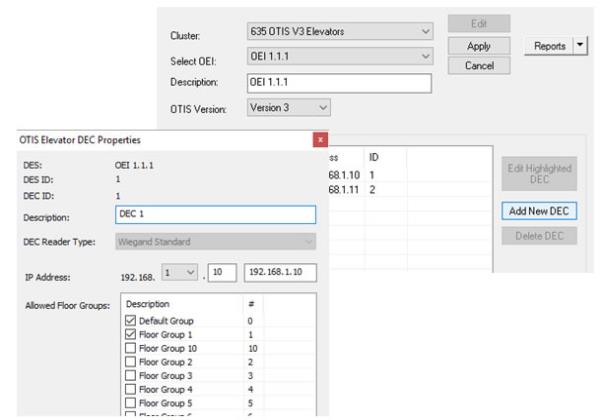Click the DEC Description field
Screen dimensions: 603x420
[x=215, y=215]
